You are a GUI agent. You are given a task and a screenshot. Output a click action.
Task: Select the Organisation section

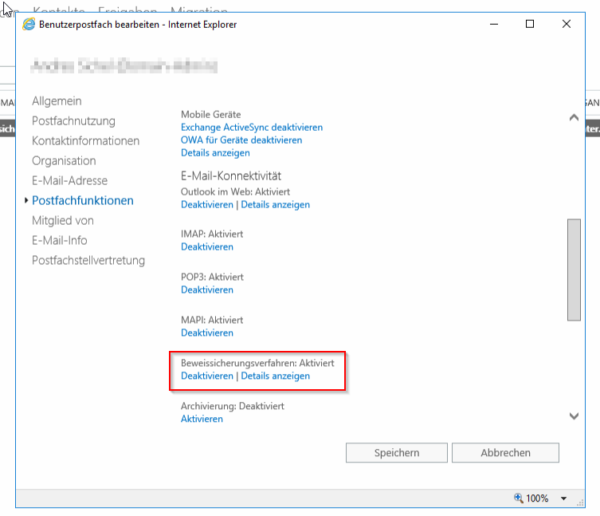pos(64,161)
